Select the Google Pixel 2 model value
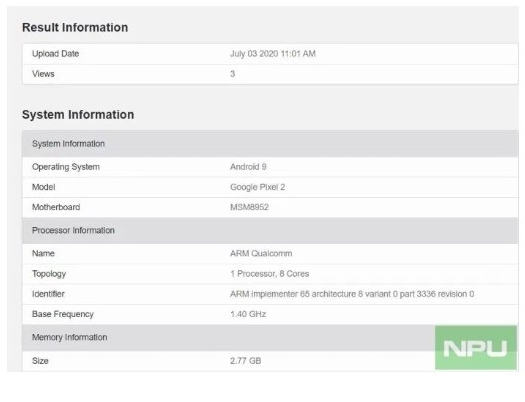Viewport: 525px width, 402px height. pyautogui.click(x=257, y=187)
